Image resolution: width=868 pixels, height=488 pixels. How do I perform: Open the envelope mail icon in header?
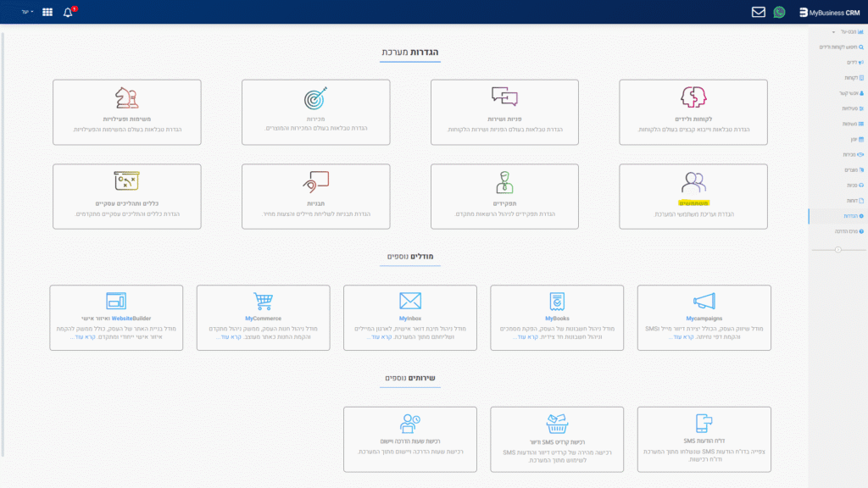click(759, 13)
